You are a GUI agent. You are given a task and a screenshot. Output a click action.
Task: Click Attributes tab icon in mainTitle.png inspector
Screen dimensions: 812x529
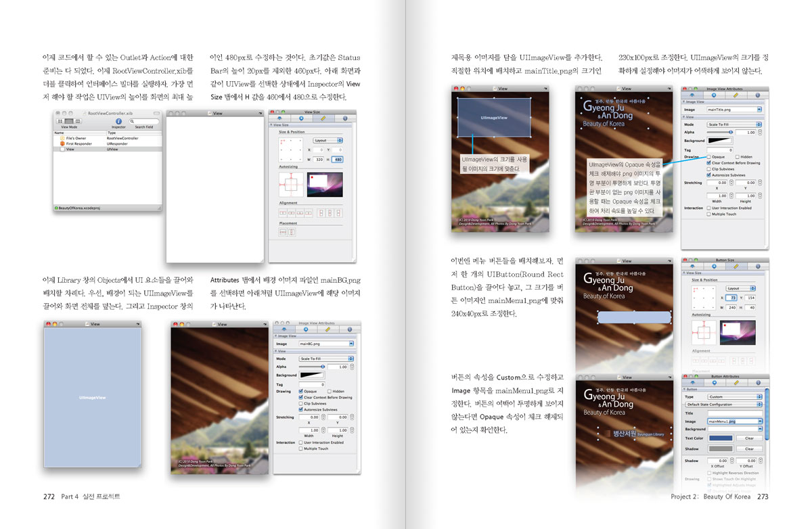692,95
